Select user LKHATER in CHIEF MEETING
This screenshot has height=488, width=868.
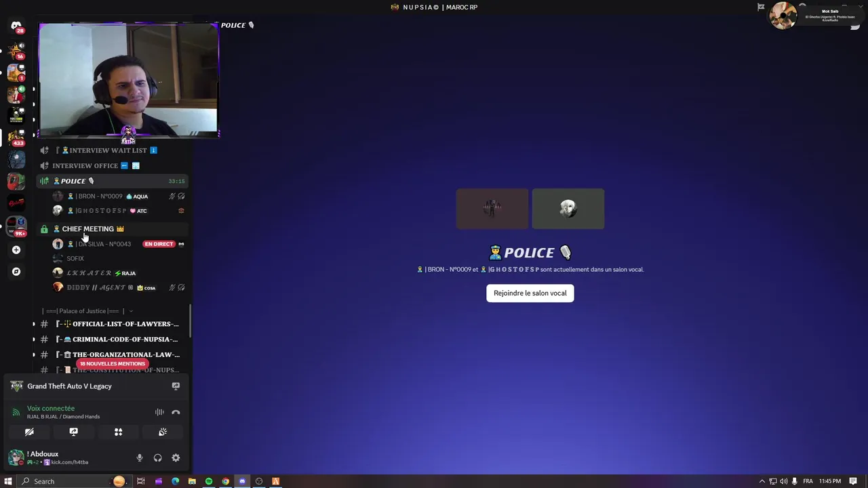click(x=119, y=273)
